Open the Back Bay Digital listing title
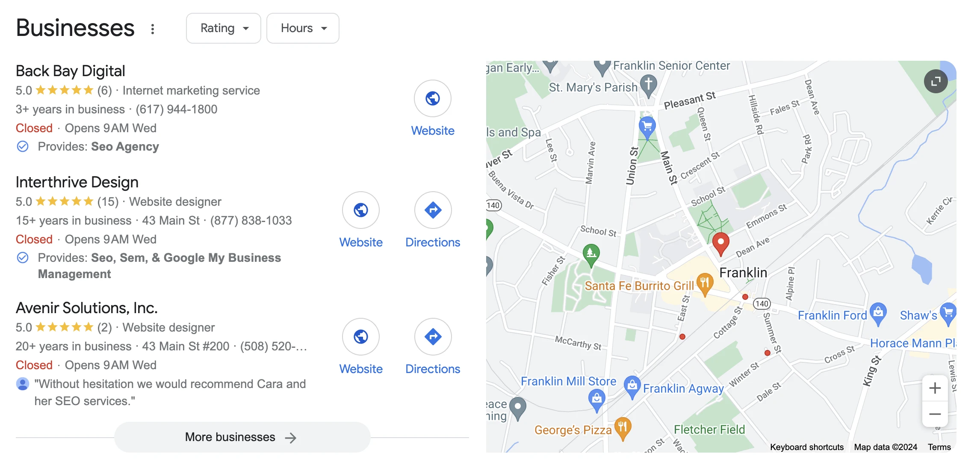This screenshot has width=980, height=474. (x=70, y=71)
